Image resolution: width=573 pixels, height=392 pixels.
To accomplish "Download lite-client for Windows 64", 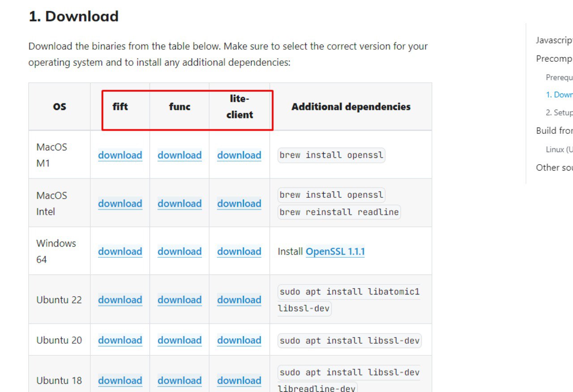I will coord(239,251).
